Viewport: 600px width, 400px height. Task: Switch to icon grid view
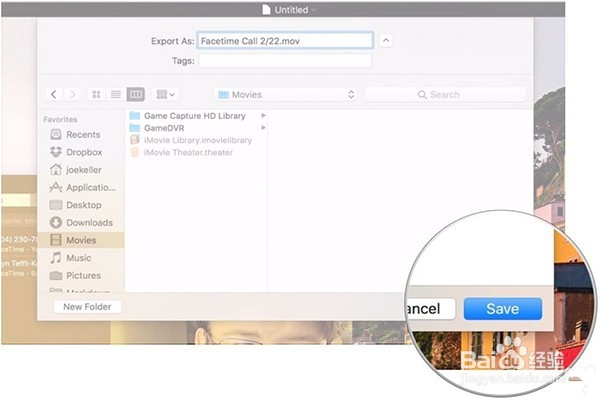pyautogui.click(x=96, y=94)
